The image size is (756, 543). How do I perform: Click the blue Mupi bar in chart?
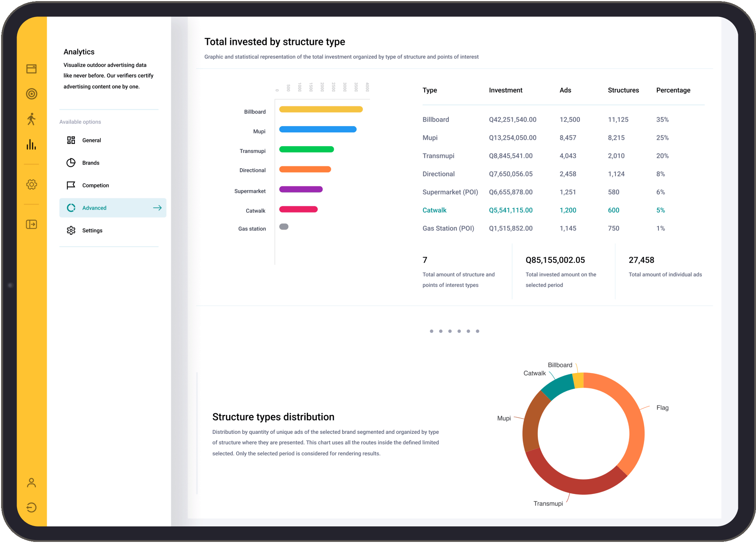317,129
